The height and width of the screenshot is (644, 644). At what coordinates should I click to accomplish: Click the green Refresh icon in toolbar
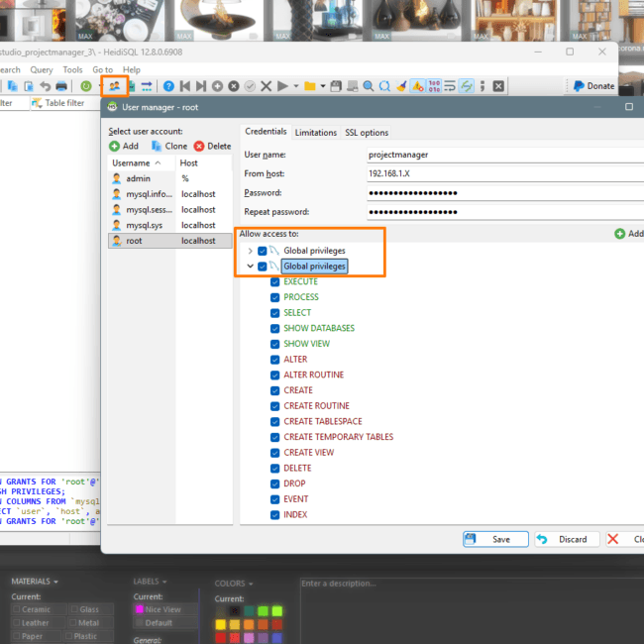pos(86,86)
